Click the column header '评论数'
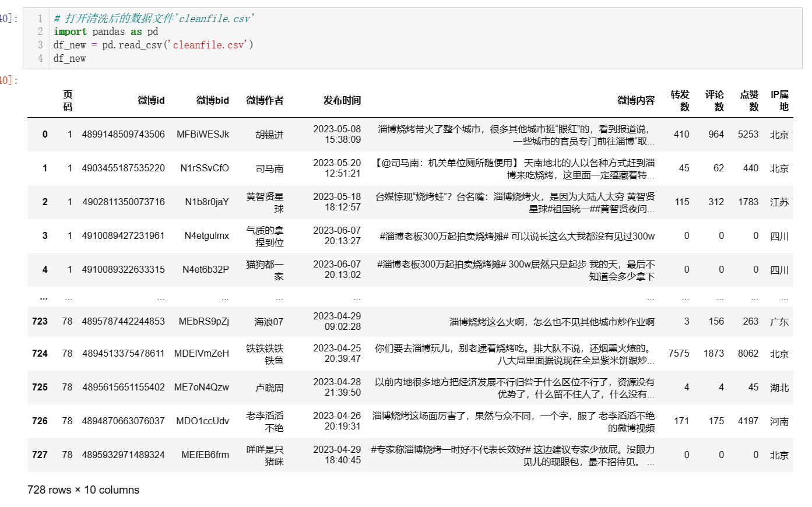Viewport: 812px width, 507px height. [715, 100]
